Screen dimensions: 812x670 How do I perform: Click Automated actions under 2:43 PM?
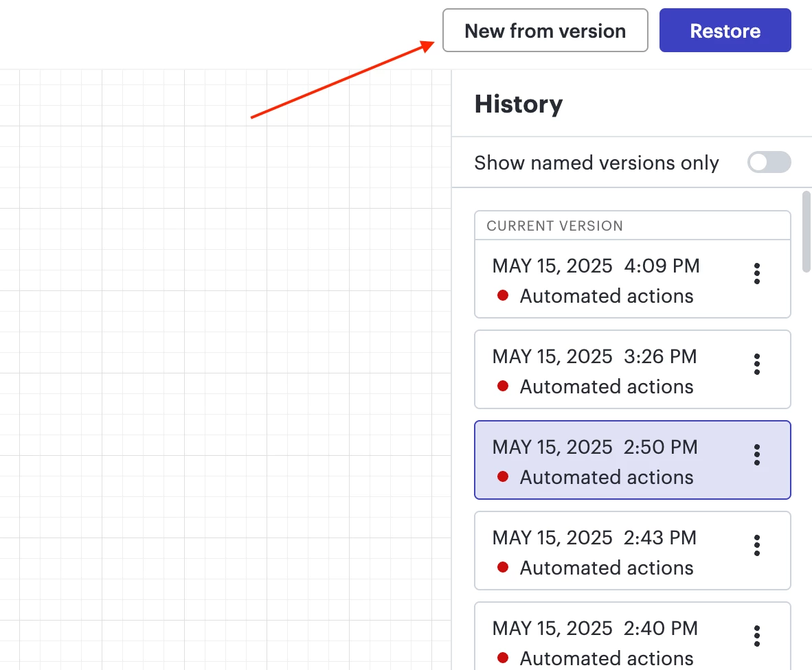tap(607, 568)
